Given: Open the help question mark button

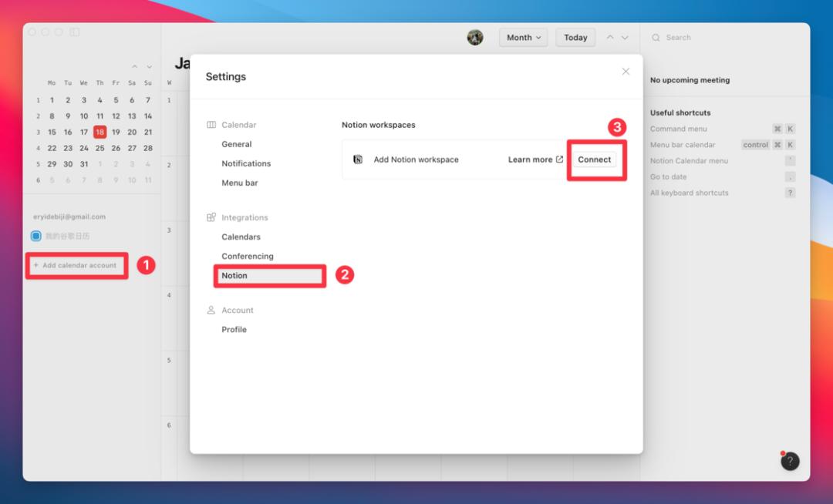Looking at the screenshot, I should (x=790, y=461).
